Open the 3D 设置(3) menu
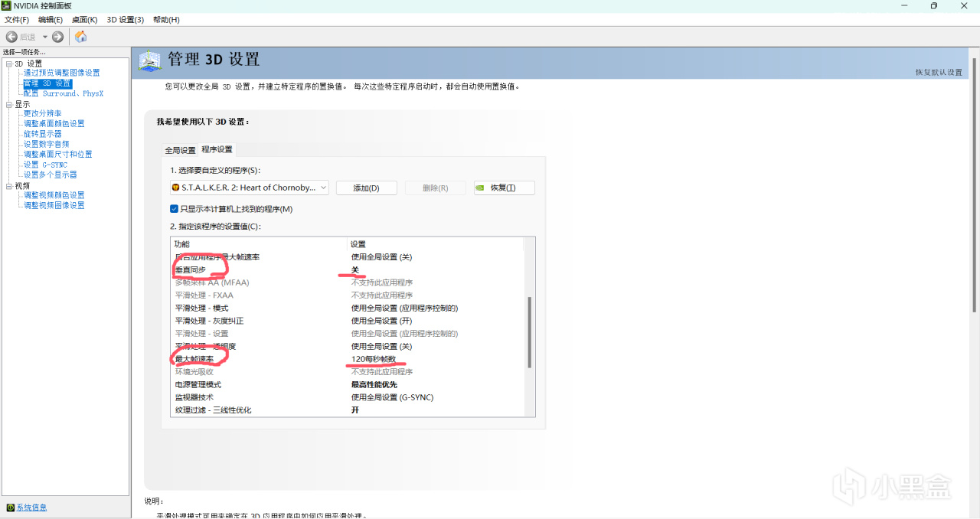The image size is (980, 519). click(125, 19)
